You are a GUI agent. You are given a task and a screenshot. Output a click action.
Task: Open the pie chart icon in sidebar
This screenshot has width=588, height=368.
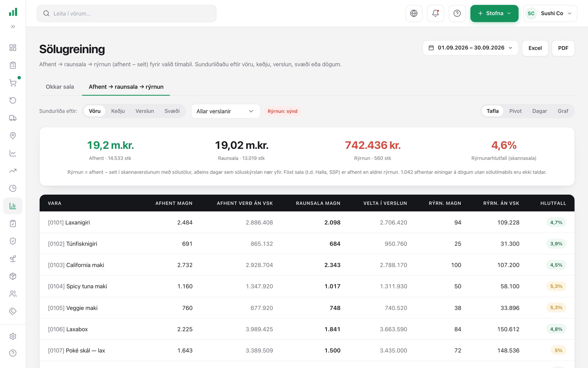pos(13,188)
